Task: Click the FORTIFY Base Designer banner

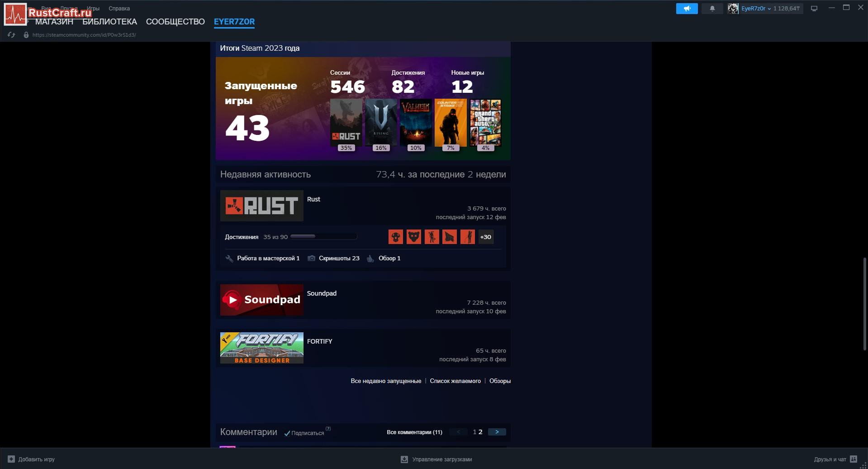Action: point(261,348)
